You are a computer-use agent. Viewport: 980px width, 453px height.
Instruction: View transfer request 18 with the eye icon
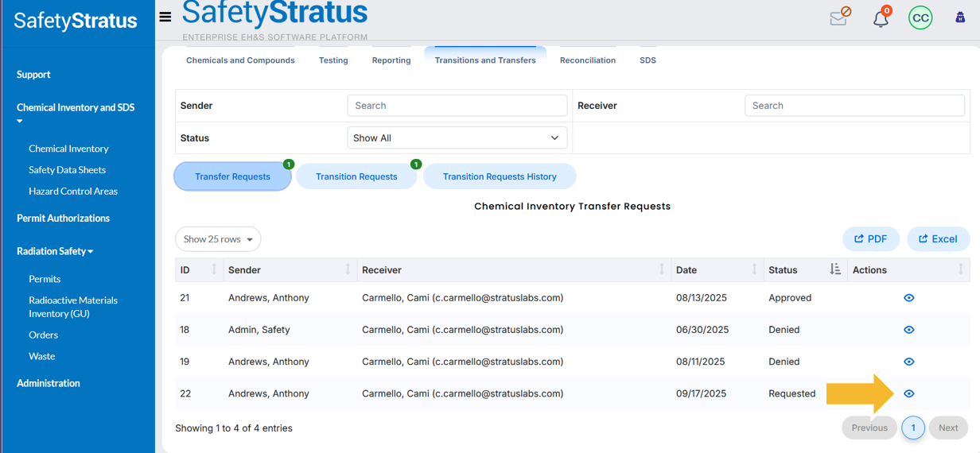click(909, 330)
